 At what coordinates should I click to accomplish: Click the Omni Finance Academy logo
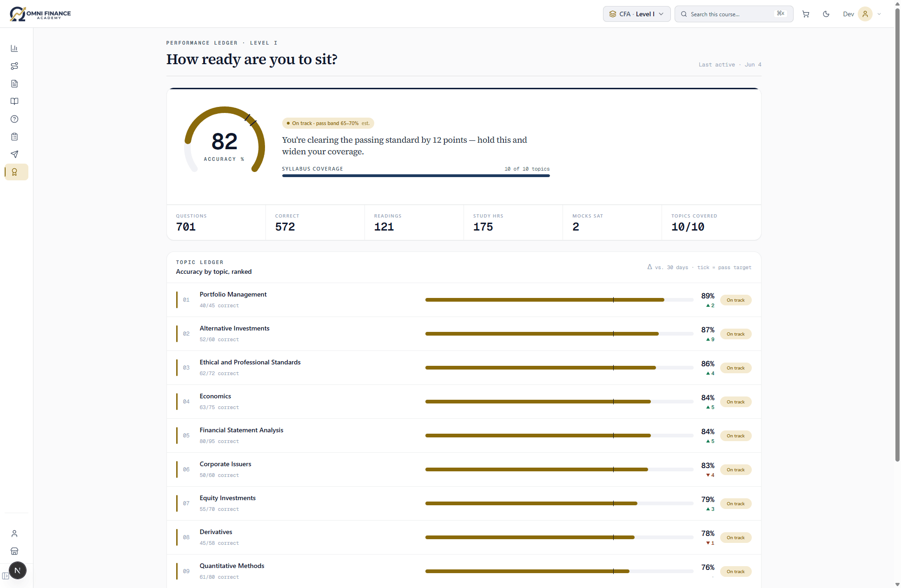pos(40,14)
